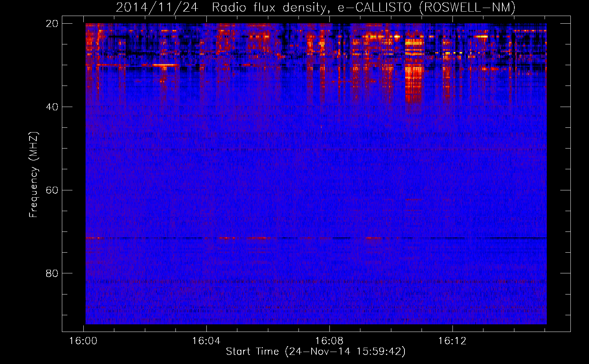The width and height of the screenshot is (589, 364).
Task: Click the 60 frequency tick label
Action: [52, 190]
